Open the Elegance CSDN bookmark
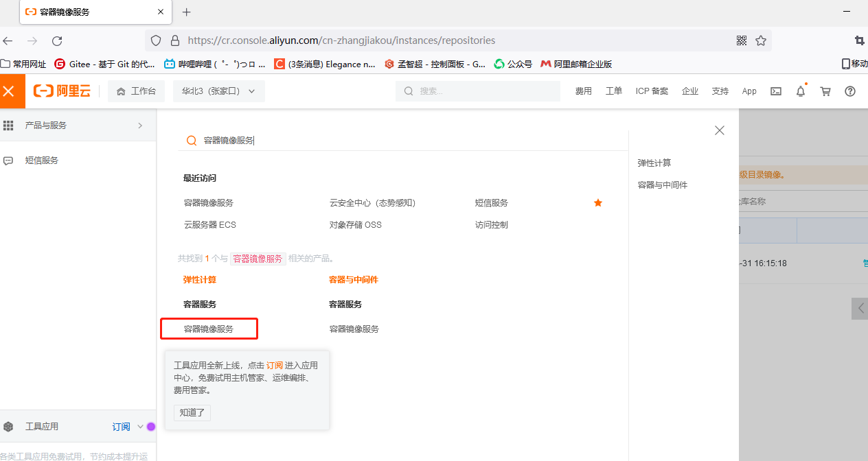Image resolution: width=868 pixels, height=461 pixels. pos(325,64)
